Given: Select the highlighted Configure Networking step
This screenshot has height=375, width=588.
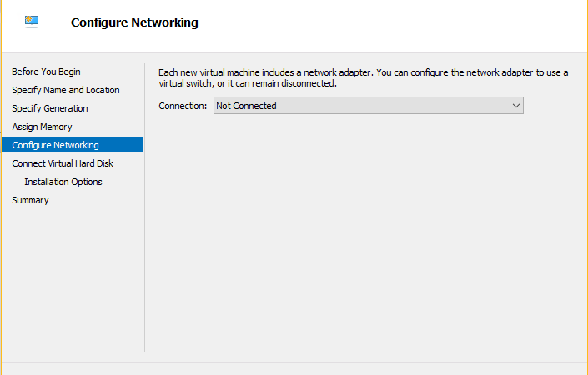Looking at the screenshot, I should tap(73, 145).
